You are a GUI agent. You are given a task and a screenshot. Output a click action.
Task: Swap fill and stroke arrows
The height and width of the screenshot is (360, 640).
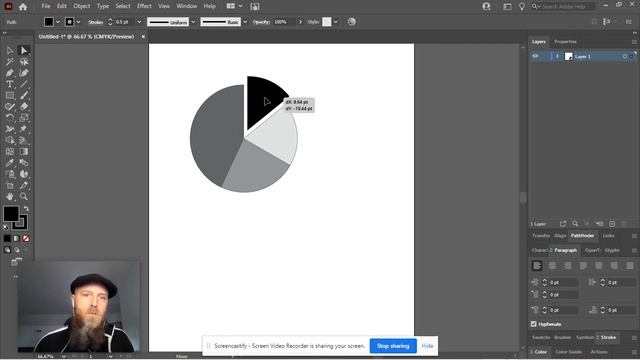pos(26,209)
